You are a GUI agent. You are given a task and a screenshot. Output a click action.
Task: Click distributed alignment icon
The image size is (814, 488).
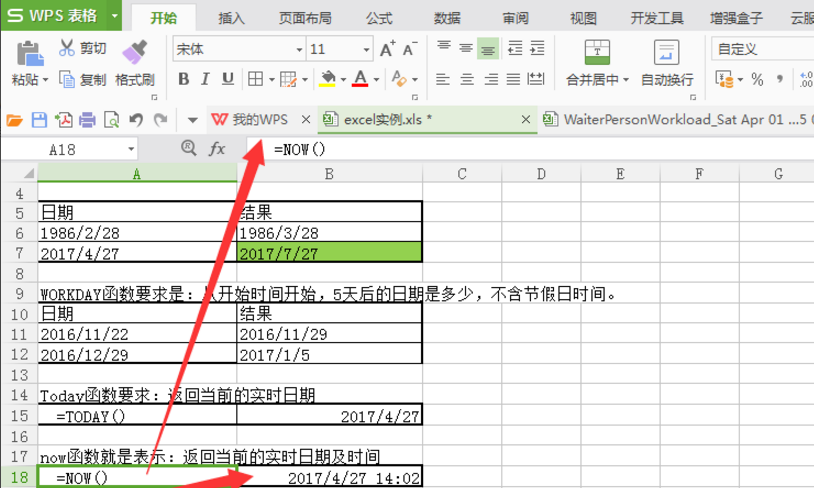[536, 79]
